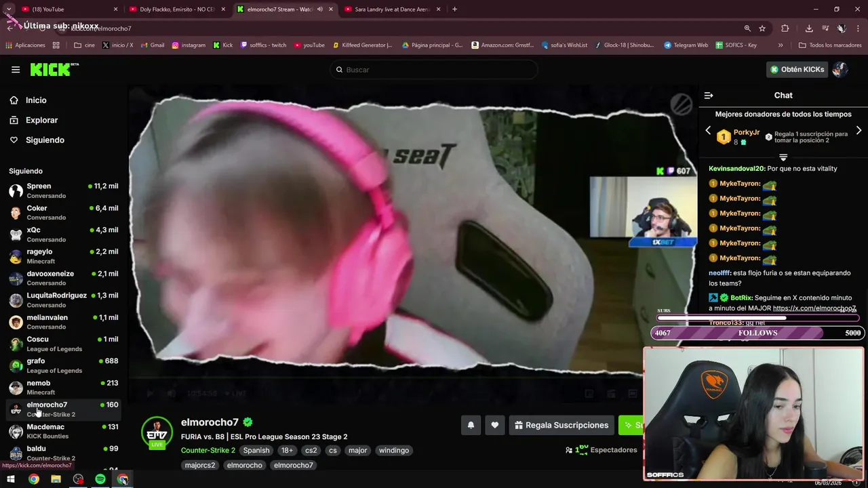868x488 pixels.
Task: Switch to the Doly Flackko browser tab
Action: click(176, 9)
